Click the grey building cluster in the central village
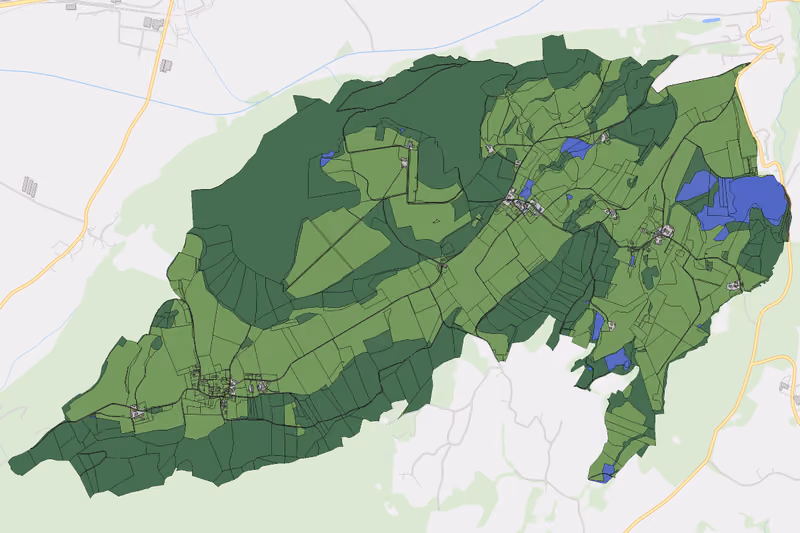The height and width of the screenshot is (533, 800). point(521,202)
